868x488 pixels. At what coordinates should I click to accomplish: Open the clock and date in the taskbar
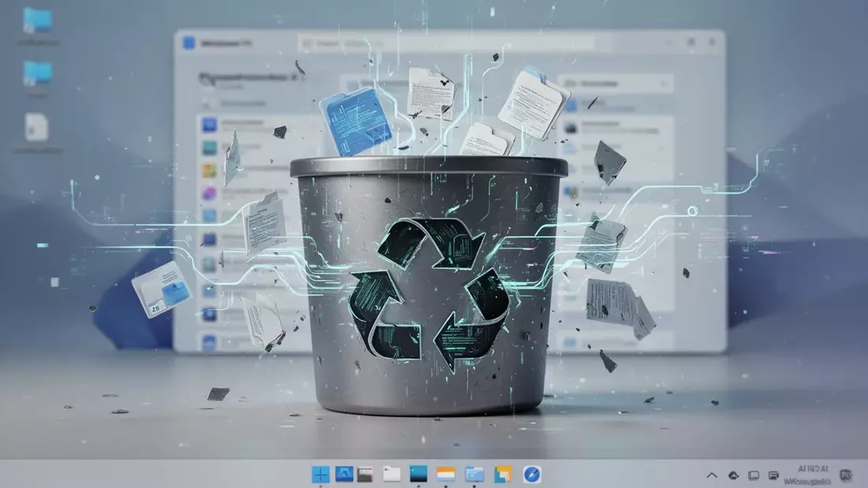pyautogui.click(x=807, y=475)
